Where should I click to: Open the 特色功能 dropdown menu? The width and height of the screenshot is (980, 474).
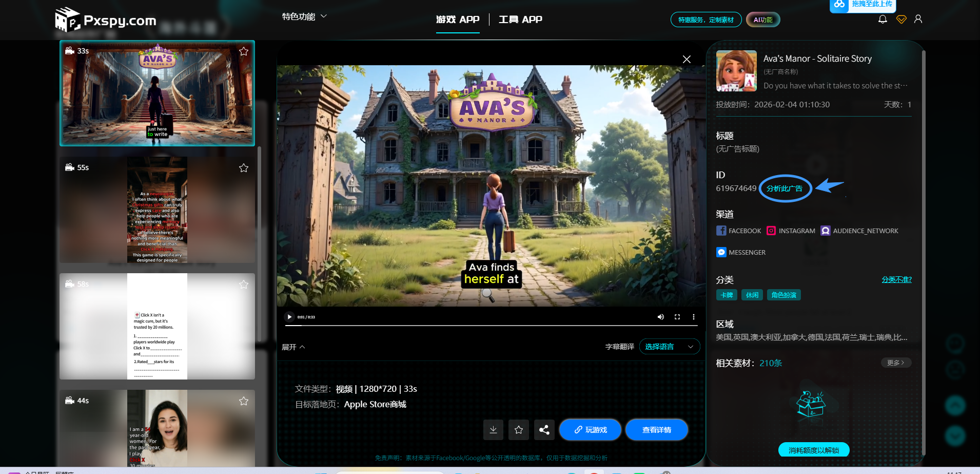(304, 17)
